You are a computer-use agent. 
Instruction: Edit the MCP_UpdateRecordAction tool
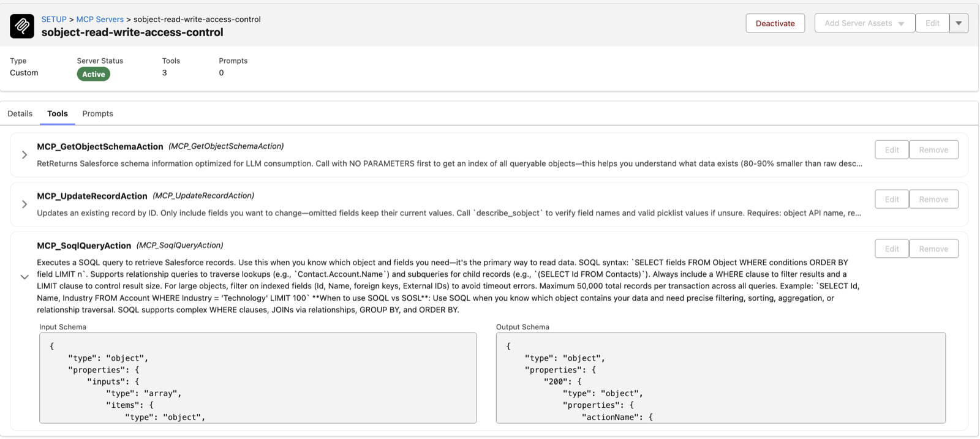892,199
